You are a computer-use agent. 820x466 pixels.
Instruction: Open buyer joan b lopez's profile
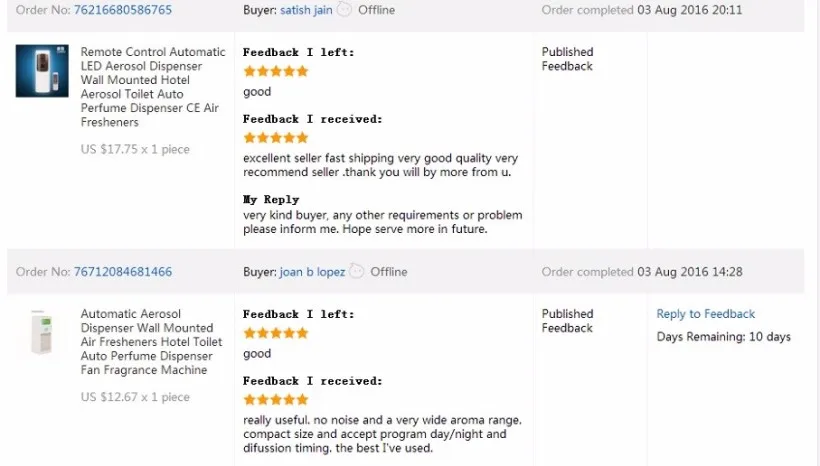point(312,272)
